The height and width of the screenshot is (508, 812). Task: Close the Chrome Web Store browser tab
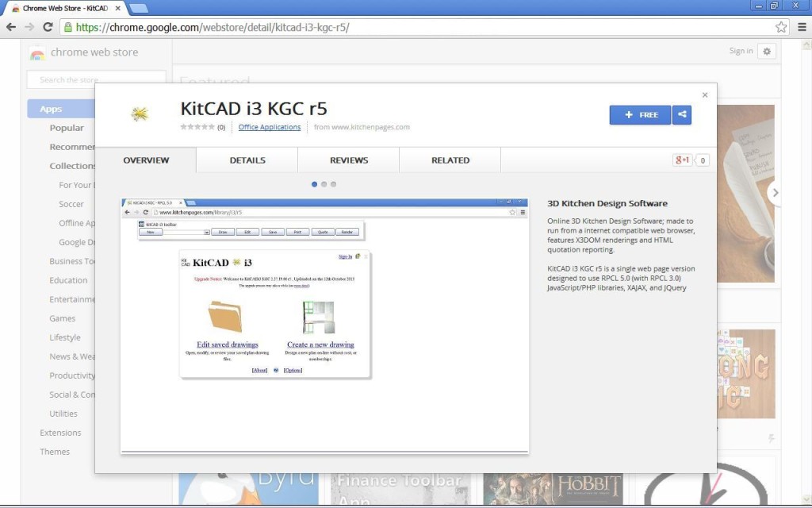tap(118, 8)
